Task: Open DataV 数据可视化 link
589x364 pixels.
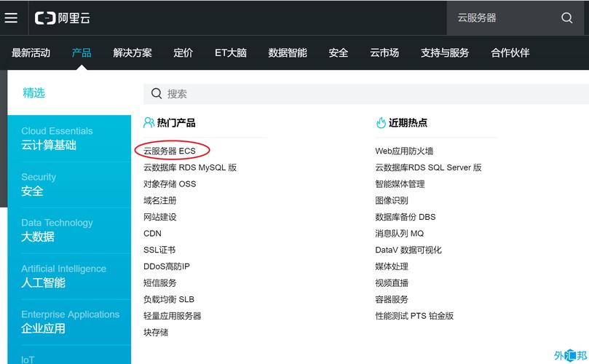Action: (x=408, y=250)
